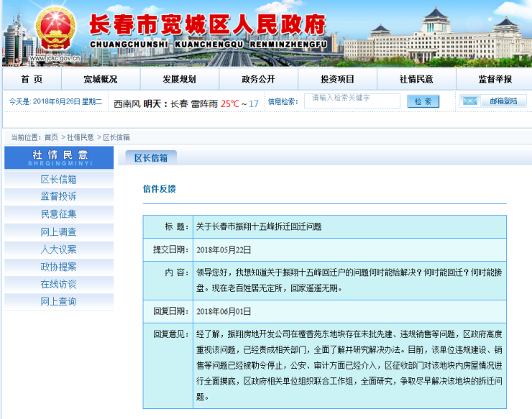Click the national emblem logo in header
This screenshot has width=532, height=419.
pos(55,29)
